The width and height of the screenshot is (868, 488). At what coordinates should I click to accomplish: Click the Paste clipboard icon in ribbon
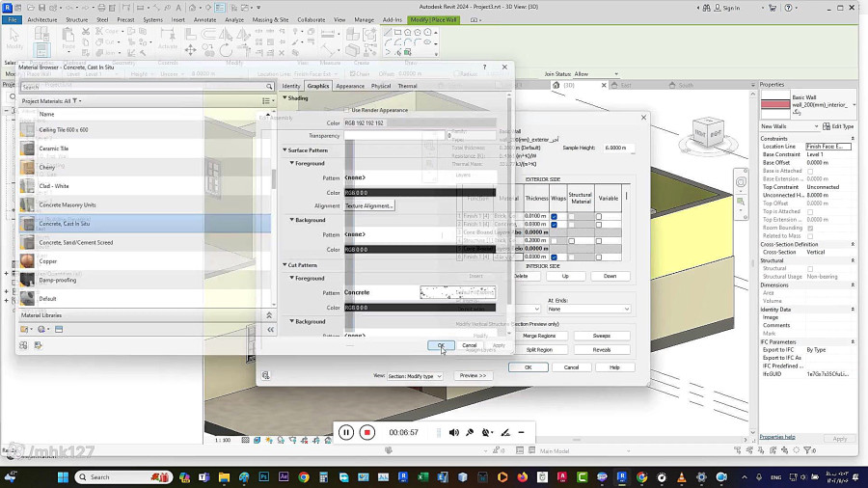[x=68, y=37]
